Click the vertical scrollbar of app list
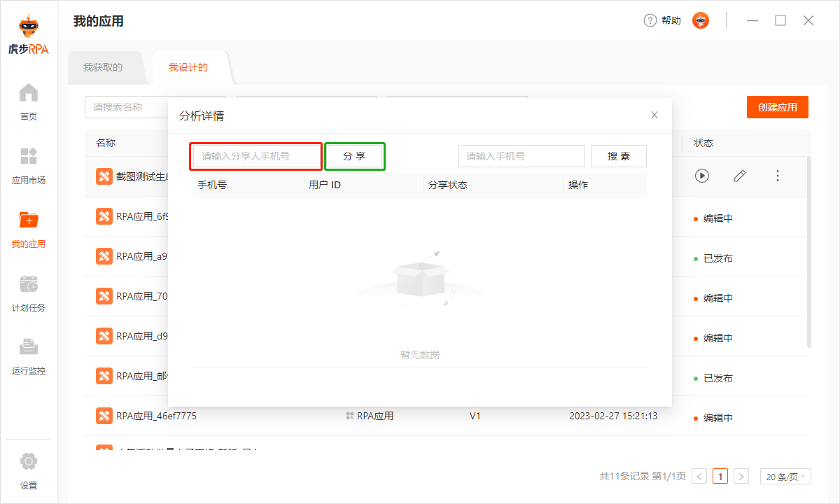This screenshot has width=840, height=504. [809, 252]
